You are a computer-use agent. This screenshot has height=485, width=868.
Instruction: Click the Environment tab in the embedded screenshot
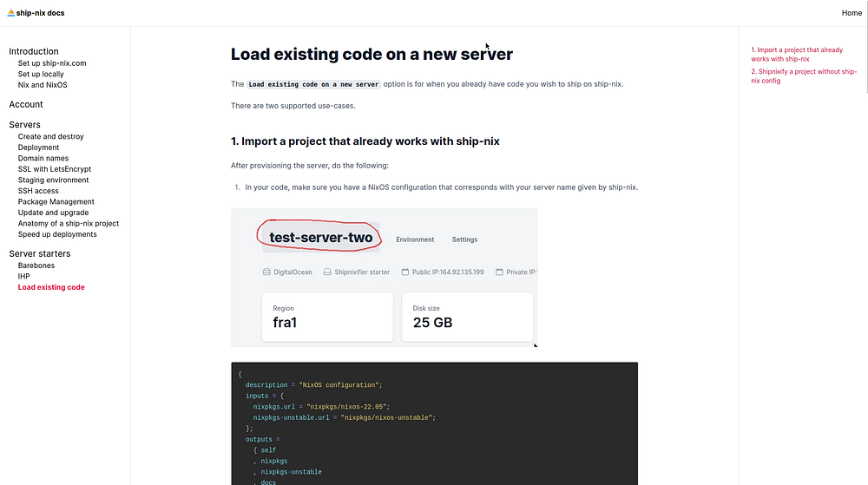point(415,239)
